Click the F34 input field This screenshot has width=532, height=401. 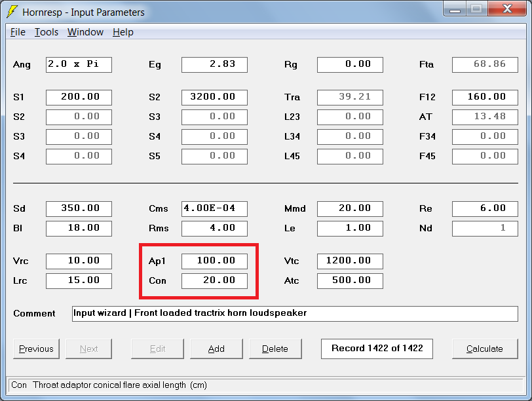point(485,137)
